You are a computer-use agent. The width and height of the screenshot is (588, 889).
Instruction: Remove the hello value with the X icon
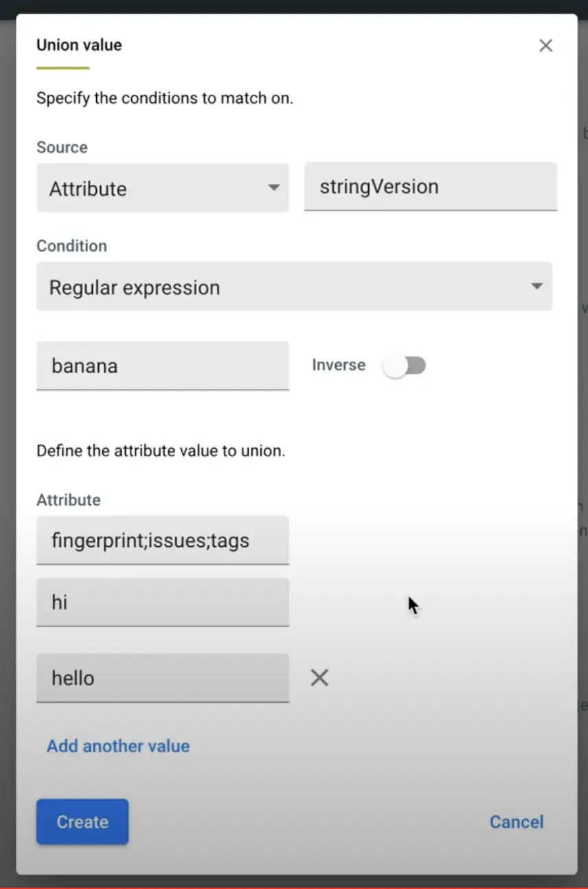point(319,677)
